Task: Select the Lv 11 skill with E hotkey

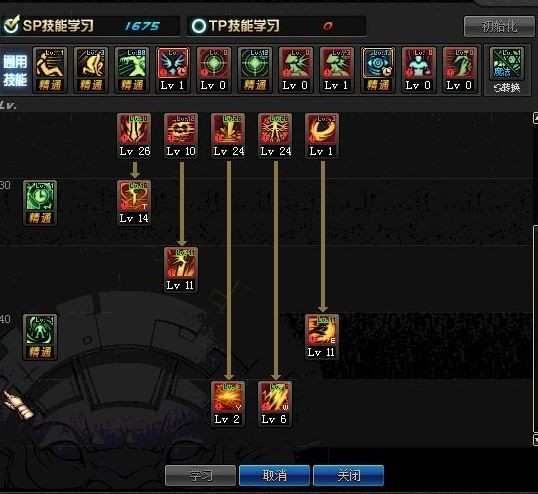Action: (322, 330)
